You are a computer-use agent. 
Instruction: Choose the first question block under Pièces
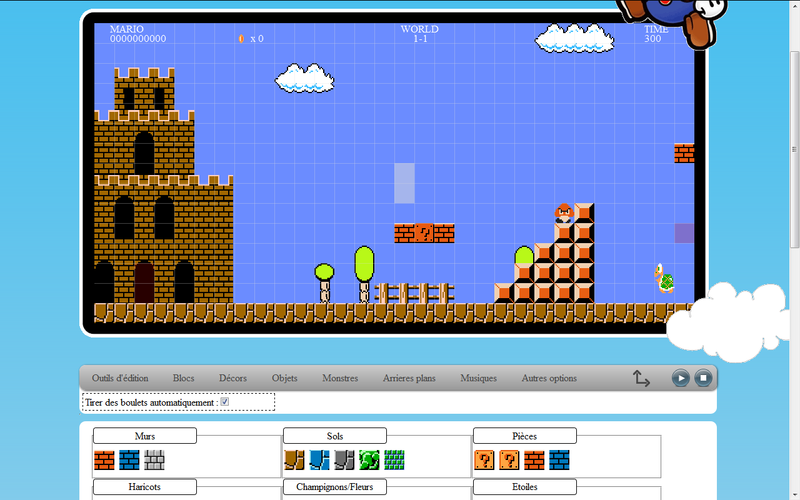484,460
